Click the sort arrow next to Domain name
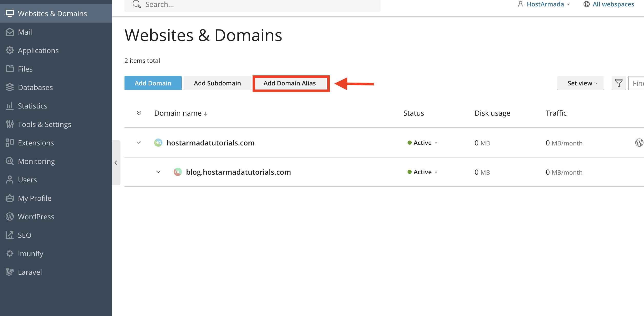Viewport: 644px width, 316px height. pyautogui.click(x=206, y=114)
